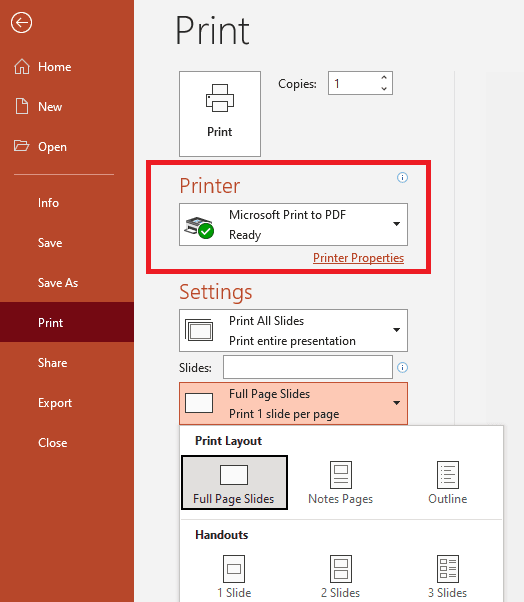Click the Microsoft Print to PDF printer icon
Screen dimensions: 524x602
pos(199,227)
